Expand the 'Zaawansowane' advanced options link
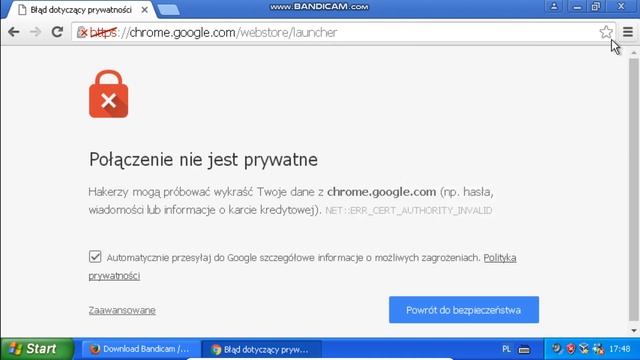 pos(122,310)
